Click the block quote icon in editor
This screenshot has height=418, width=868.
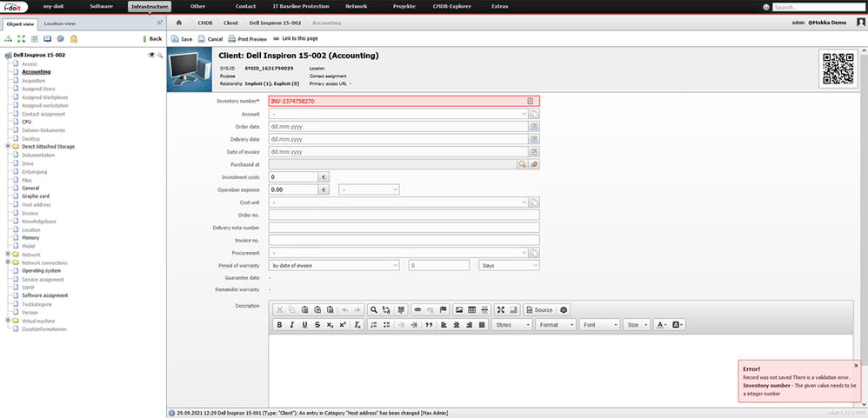tap(429, 324)
